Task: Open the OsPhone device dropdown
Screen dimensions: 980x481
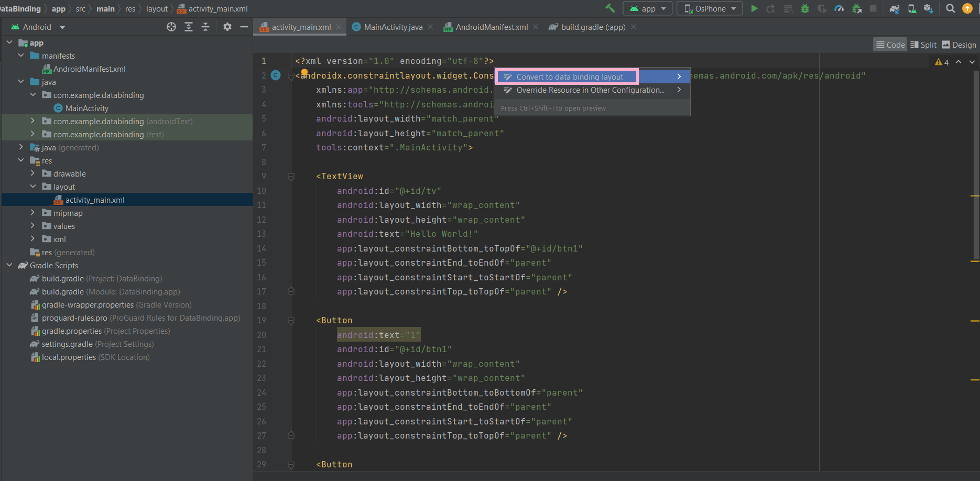Action: point(709,8)
